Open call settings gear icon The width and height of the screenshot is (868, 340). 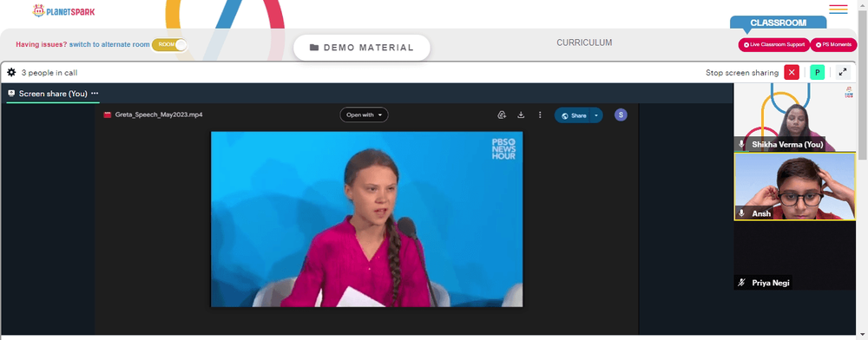click(11, 72)
